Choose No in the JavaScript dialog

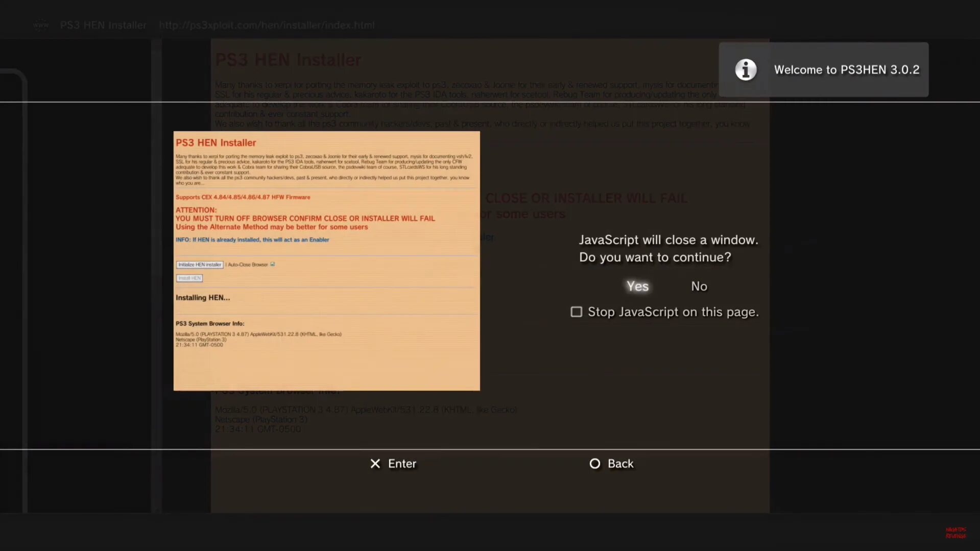(699, 286)
